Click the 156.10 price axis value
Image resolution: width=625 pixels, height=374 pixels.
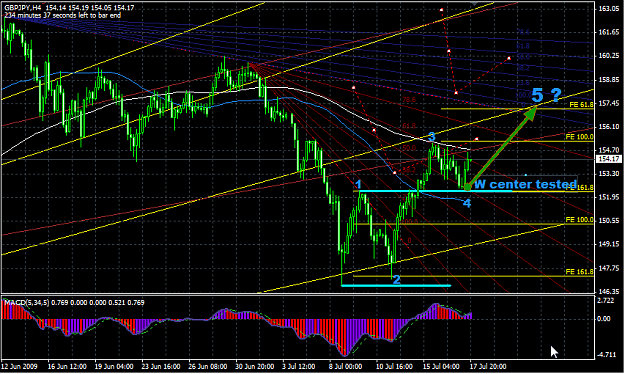pos(609,126)
